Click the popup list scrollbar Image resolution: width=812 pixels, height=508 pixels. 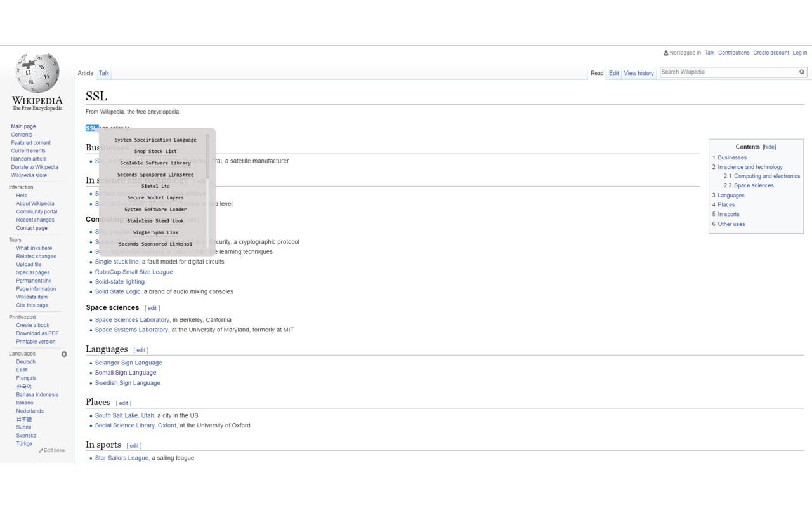[207, 156]
